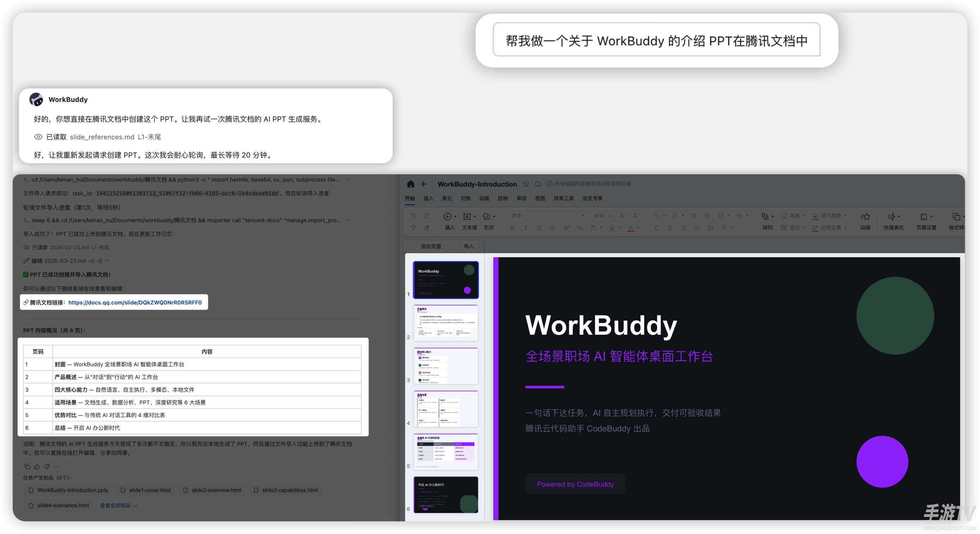Click the plus new document icon
980x534 pixels.
[x=423, y=184]
